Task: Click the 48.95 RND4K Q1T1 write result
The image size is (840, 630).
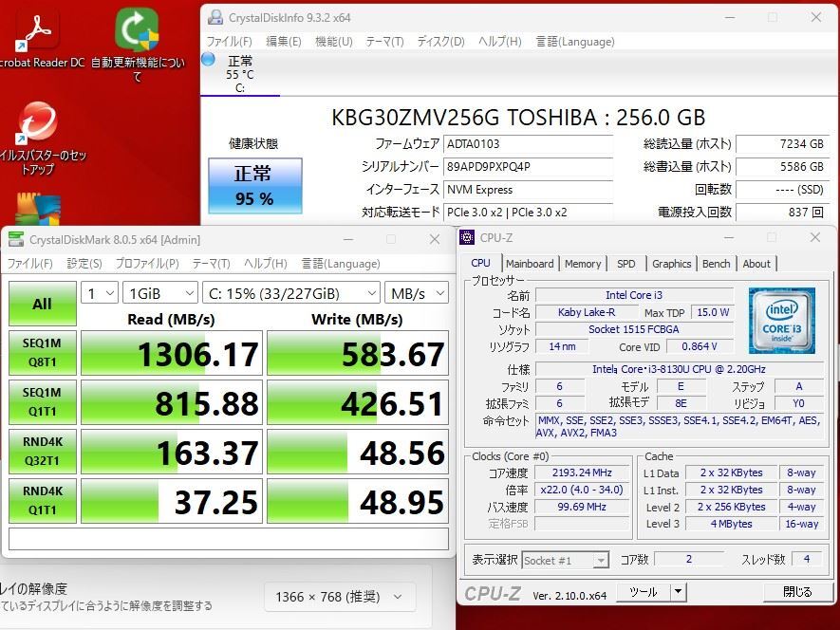Action: click(x=357, y=501)
